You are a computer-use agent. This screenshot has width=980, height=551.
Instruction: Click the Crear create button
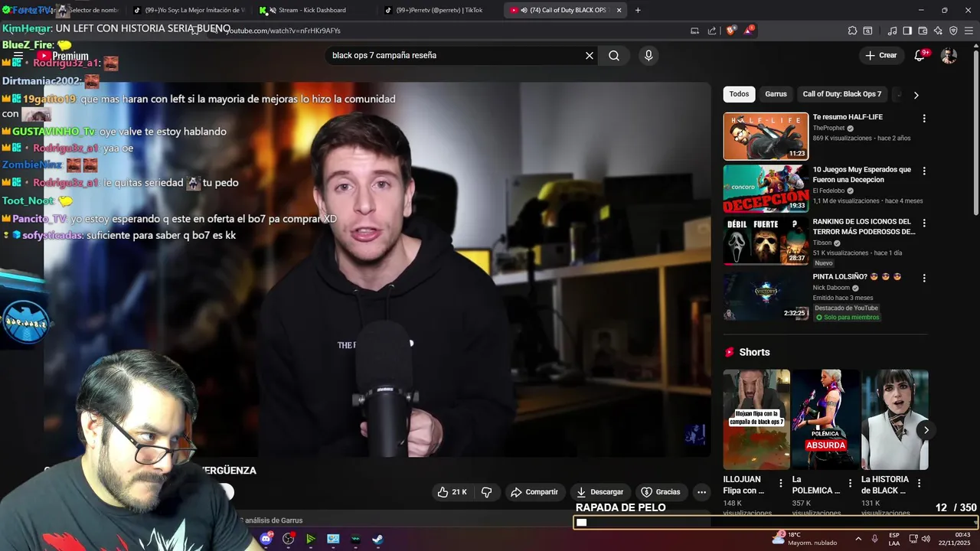pyautogui.click(x=880, y=55)
